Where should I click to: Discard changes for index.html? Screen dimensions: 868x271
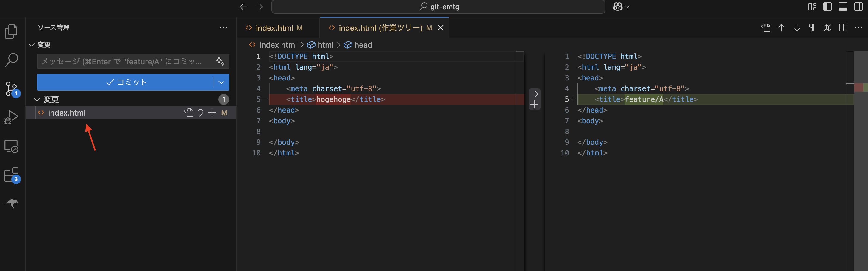click(x=201, y=113)
